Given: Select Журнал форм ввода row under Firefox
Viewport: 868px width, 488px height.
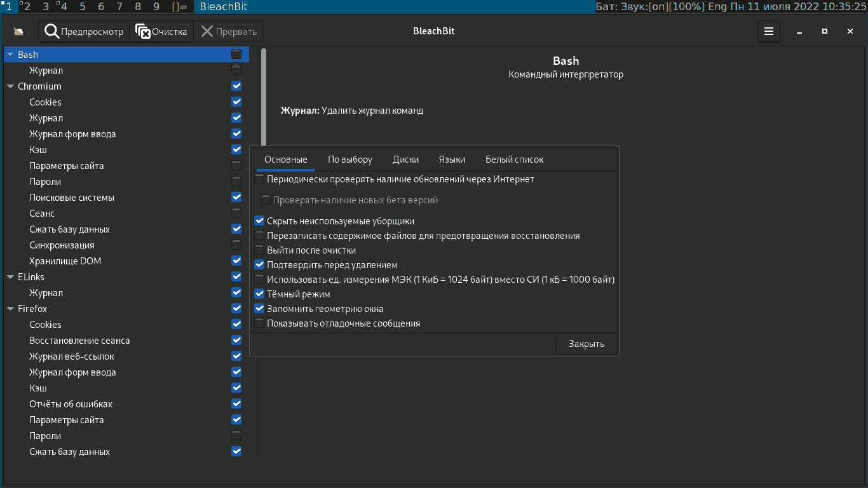Looking at the screenshot, I should (126, 372).
